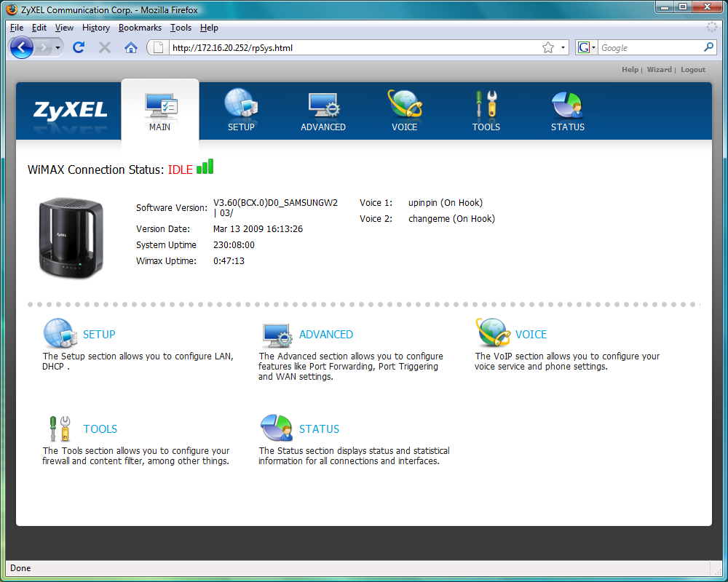This screenshot has width=728, height=582.
Task: Click the loading throbber icon
Action: (712, 28)
